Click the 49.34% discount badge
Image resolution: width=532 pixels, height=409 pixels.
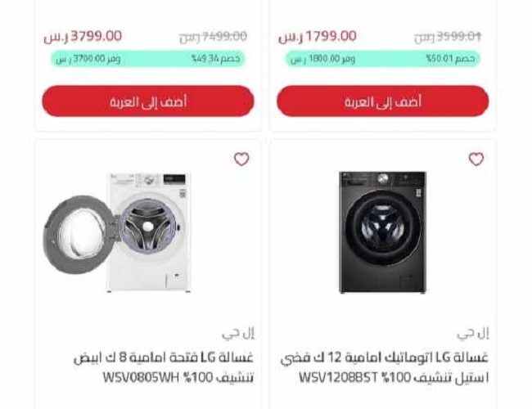[x=216, y=59]
